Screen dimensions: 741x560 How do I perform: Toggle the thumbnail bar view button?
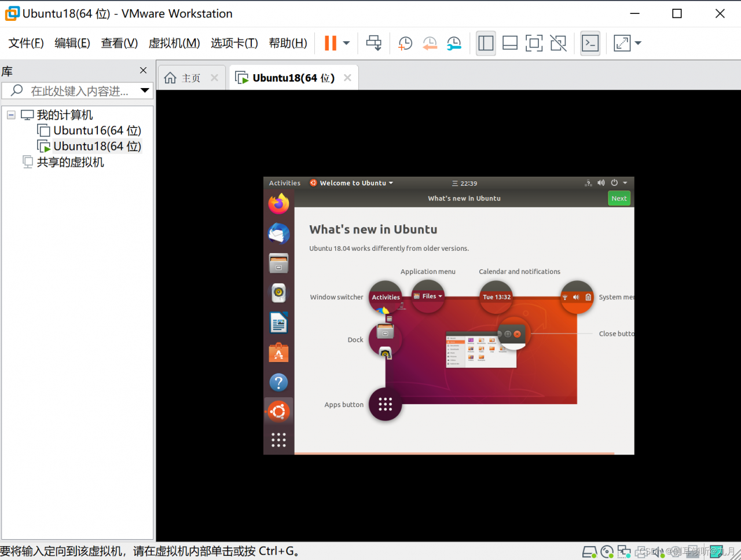point(510,43)
